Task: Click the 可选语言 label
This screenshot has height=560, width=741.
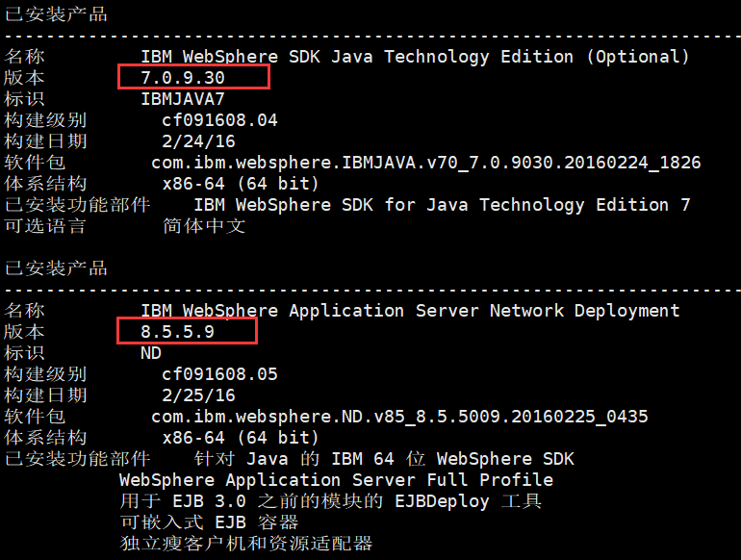Action: (45, 226)
